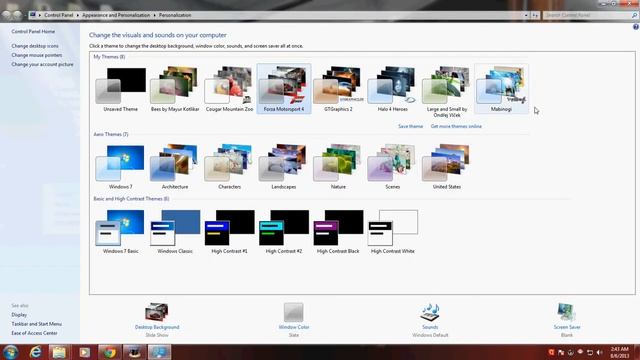This screenshot has width=640, height=360.
Task: Apply High Contrast #2 theme
Action: [284, 231]
